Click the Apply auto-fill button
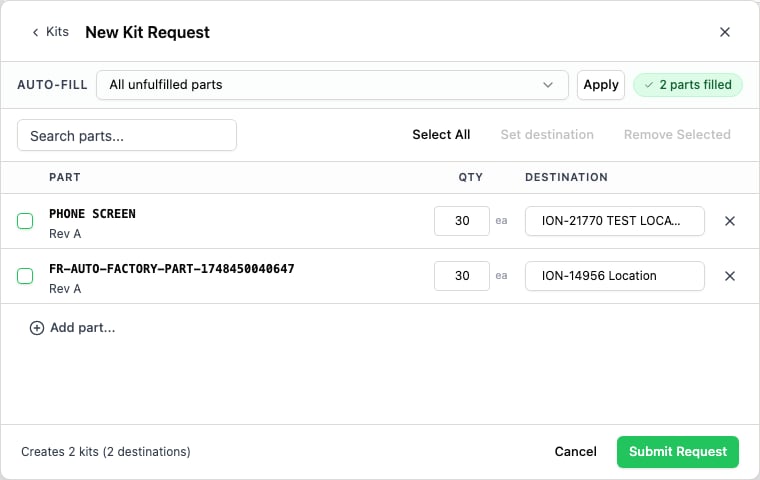 [x=601, y=85]
